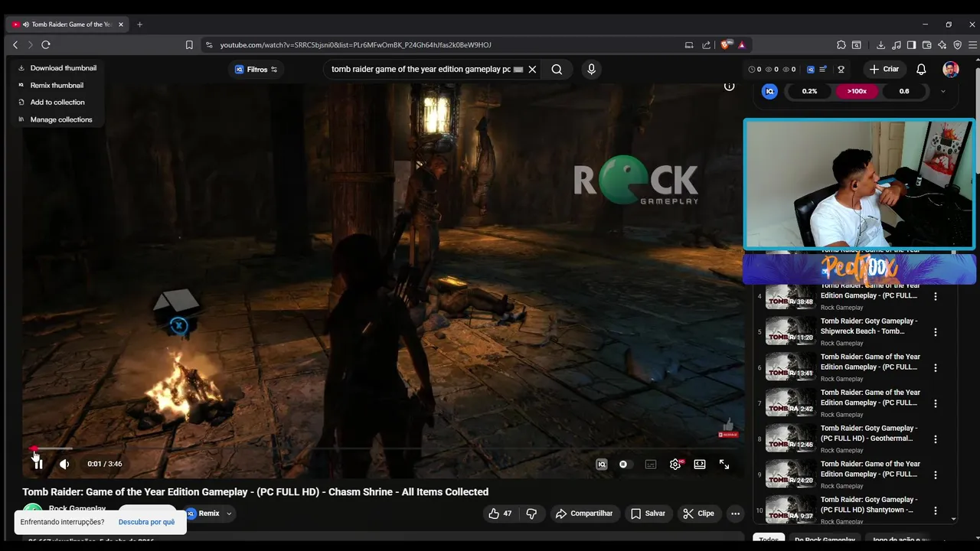Expand the IQ stats panel chevron

942,91
